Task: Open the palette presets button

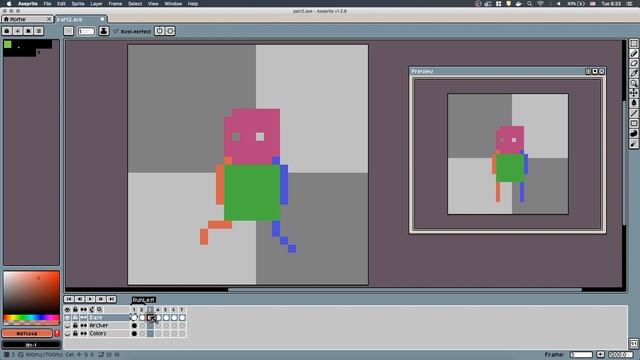Action: [x=28, y=31]
